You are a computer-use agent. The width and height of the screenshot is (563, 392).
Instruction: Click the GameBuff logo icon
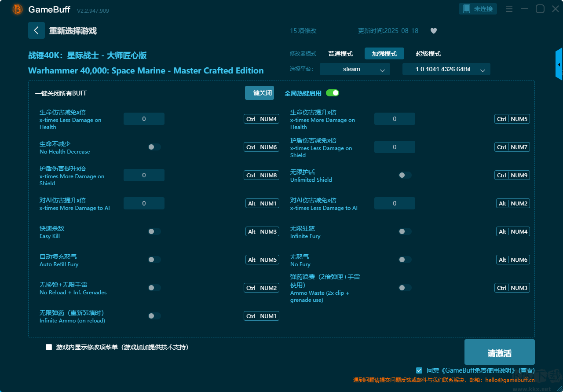point(18,9)
